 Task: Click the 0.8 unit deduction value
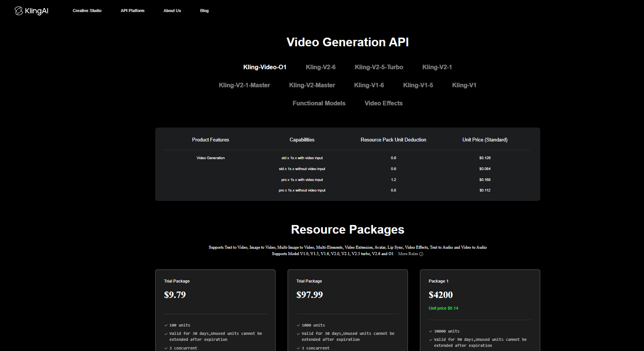tap(393, 190)
